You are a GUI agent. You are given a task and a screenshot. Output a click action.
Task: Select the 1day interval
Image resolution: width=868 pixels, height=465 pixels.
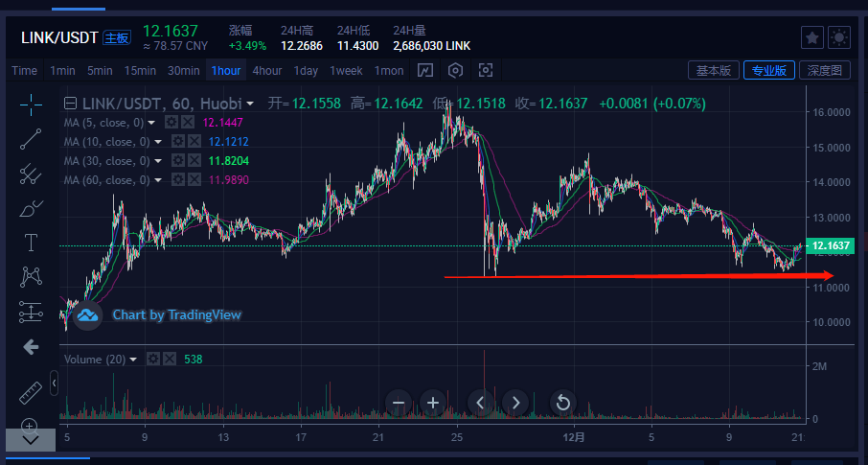coord(306,71)
